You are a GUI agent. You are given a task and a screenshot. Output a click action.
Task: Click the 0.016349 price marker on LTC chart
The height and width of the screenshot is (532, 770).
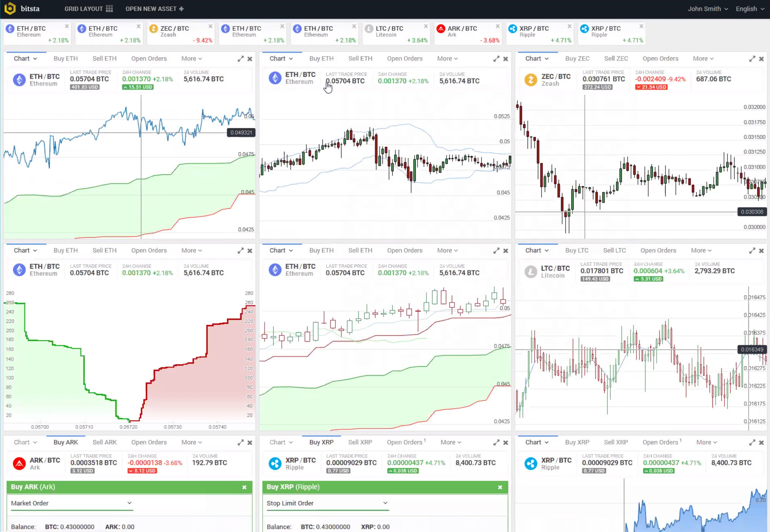752,350
